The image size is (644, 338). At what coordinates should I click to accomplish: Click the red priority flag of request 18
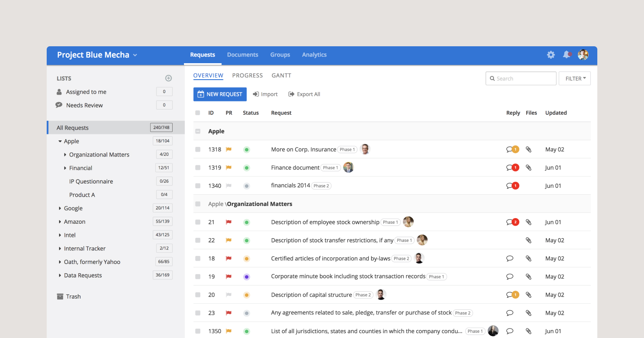pos(229,258)
